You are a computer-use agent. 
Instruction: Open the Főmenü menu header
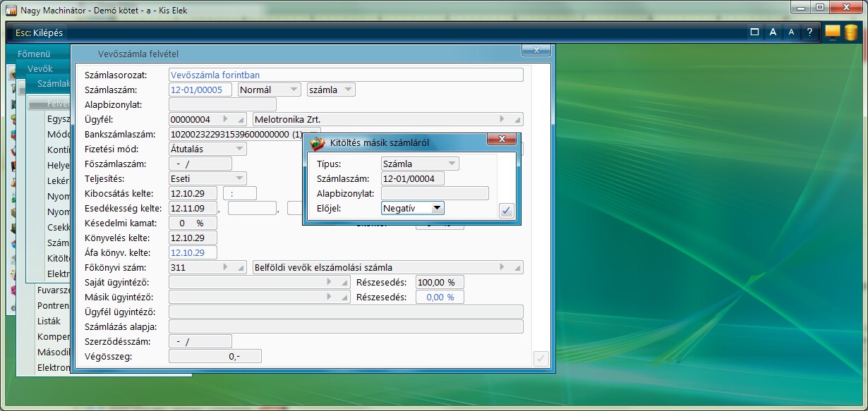click(34, 54)
